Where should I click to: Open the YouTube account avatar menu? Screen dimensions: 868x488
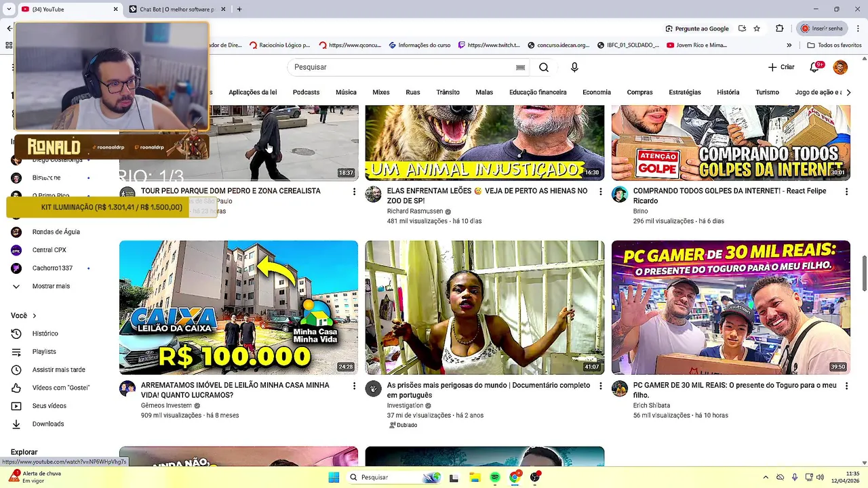coord(840,67)
